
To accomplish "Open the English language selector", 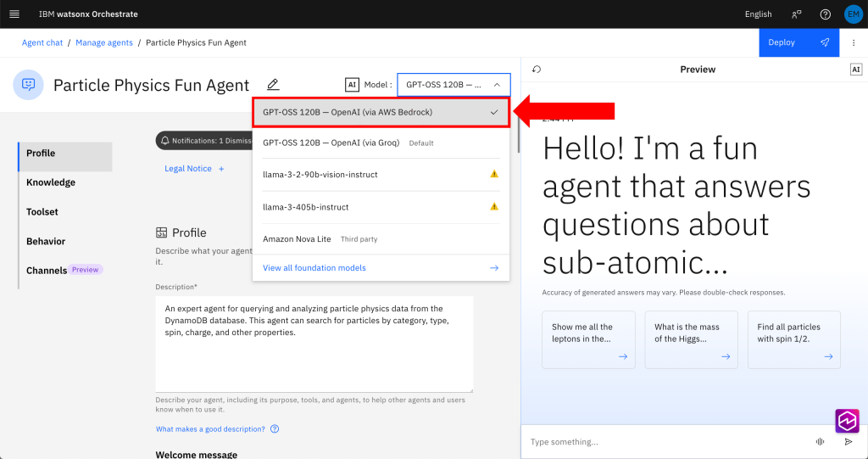I will click(758, 14).
